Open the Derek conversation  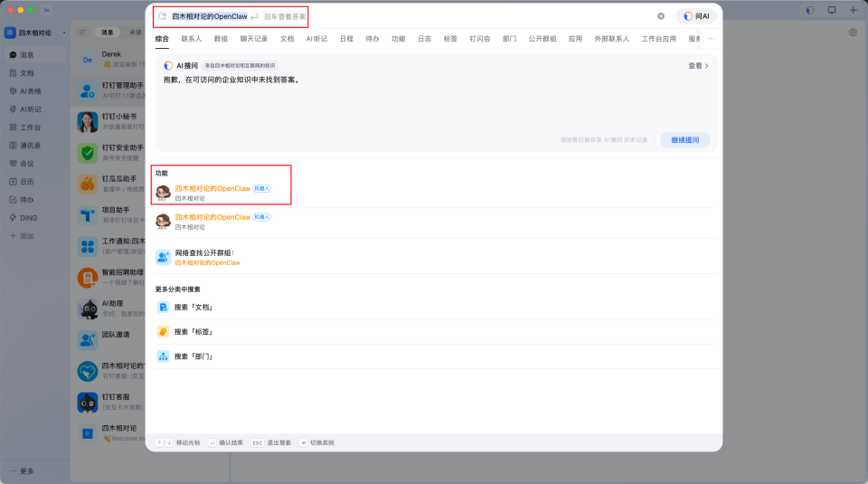click(109, 59)
